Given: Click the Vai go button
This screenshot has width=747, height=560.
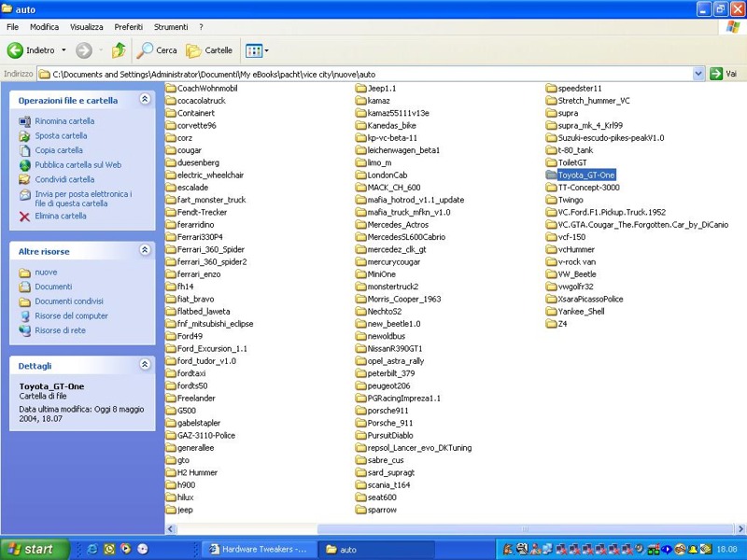Looking at the screenshot, I should (x=724, y=74).
